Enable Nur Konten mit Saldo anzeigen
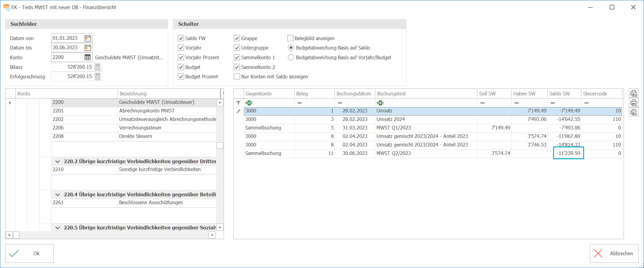The height and width of the screenshot is (268, 644). [237, 77]
